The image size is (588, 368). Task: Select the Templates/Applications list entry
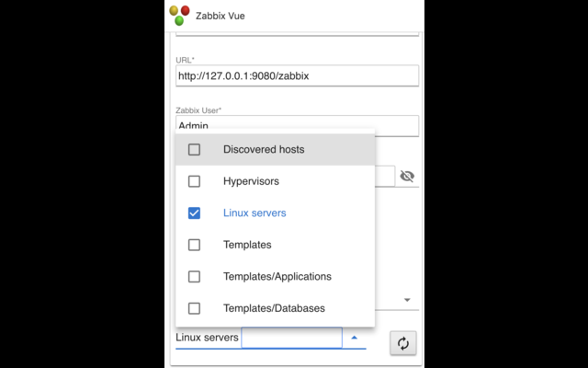tap(276, 277)
